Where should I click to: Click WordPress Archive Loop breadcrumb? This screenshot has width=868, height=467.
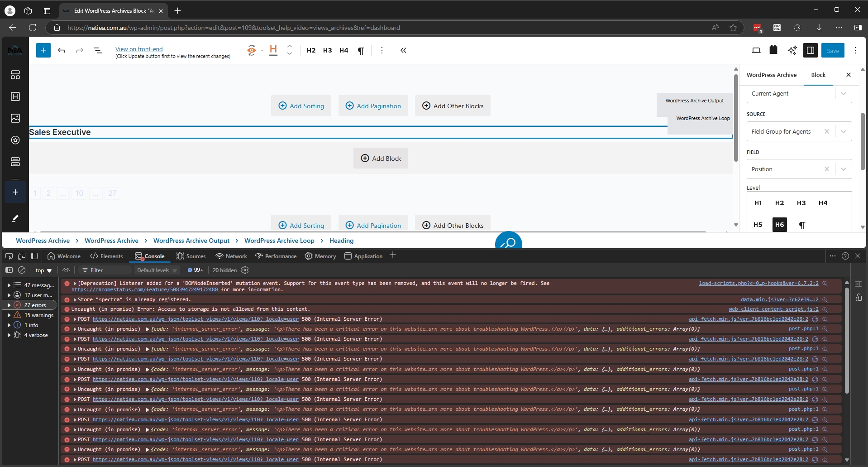click(x=279, y=241)
